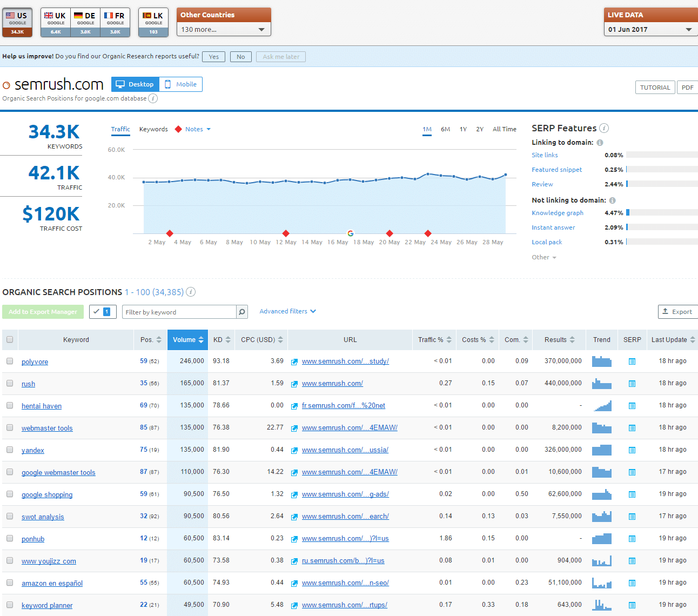This screenshot has height=616, width=698.
Task: Click the TUTORIAL button
Action: tap(655, 88)
